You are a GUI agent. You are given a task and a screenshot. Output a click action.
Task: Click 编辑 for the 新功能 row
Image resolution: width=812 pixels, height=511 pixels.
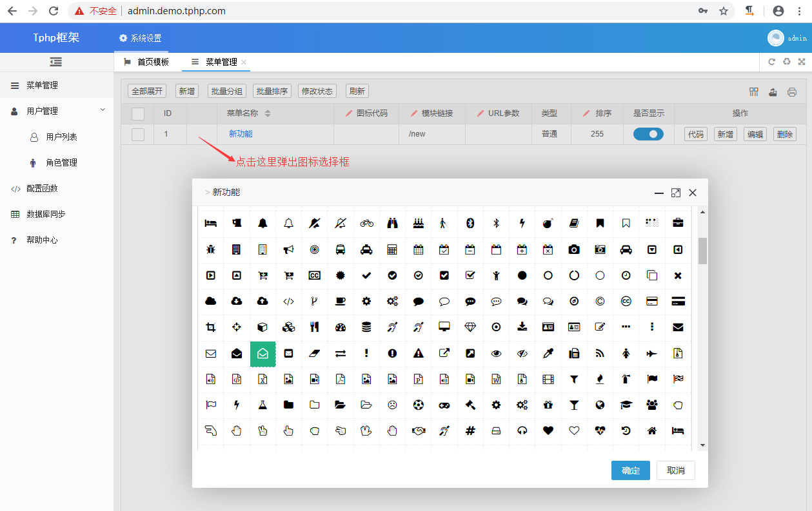[x=755, y=134]
